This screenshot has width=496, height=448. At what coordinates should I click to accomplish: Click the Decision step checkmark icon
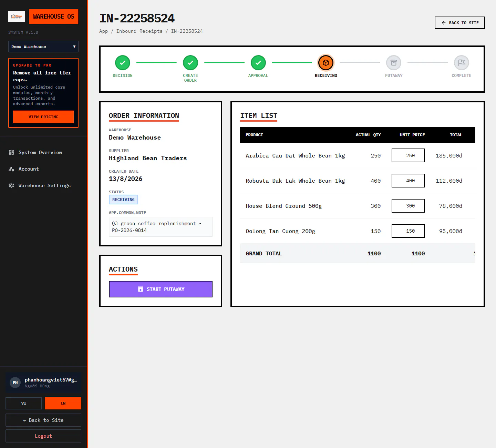pos(123,63)
